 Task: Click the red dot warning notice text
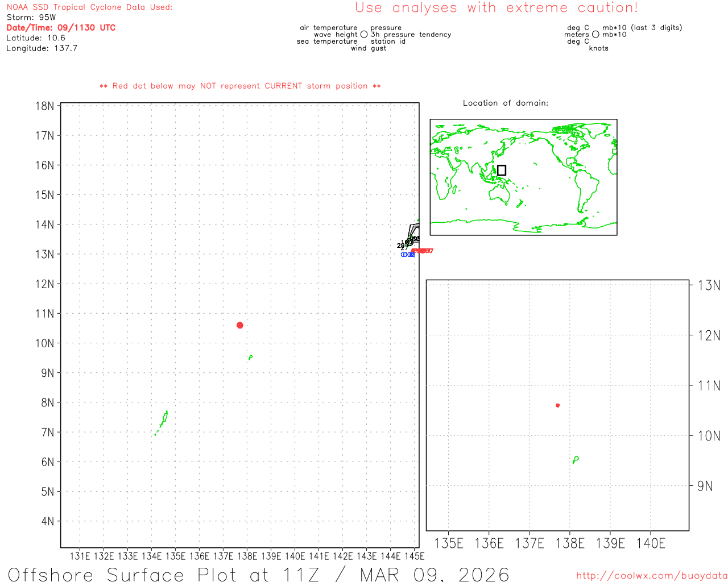[x=240, y=86]
